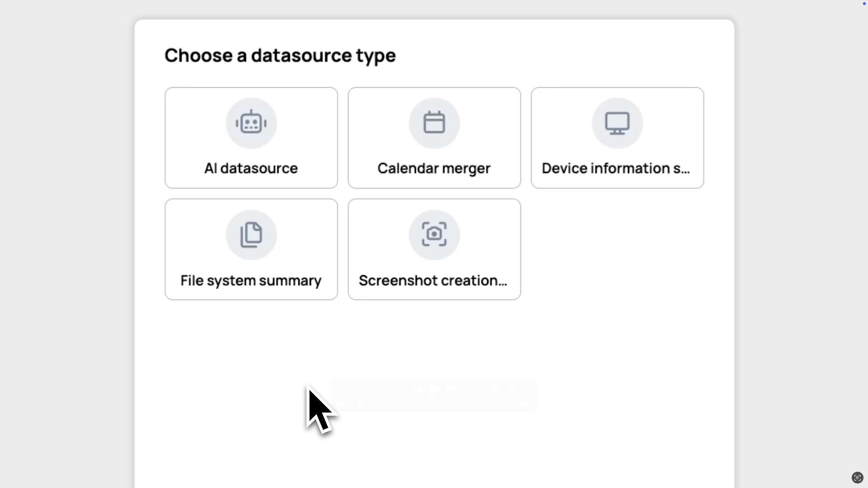Click the screenshot capture icon
868x488 pixels.
click(434, 235)
